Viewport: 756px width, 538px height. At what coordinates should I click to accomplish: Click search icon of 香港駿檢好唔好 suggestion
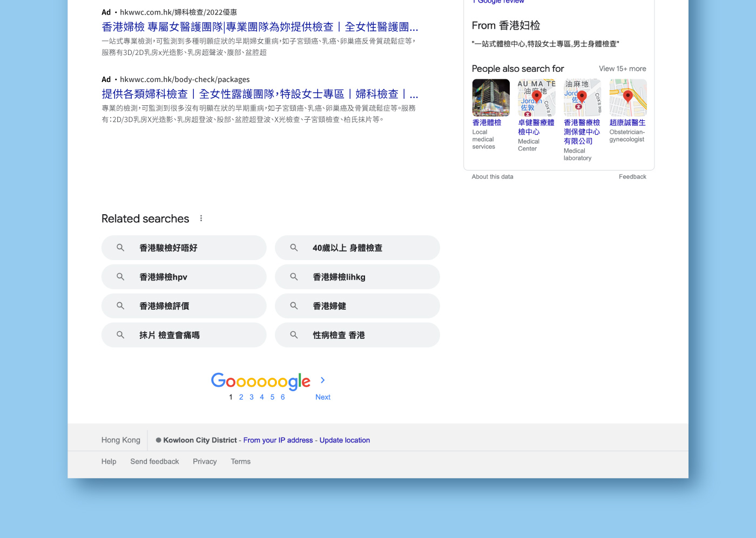click(120, 248)
